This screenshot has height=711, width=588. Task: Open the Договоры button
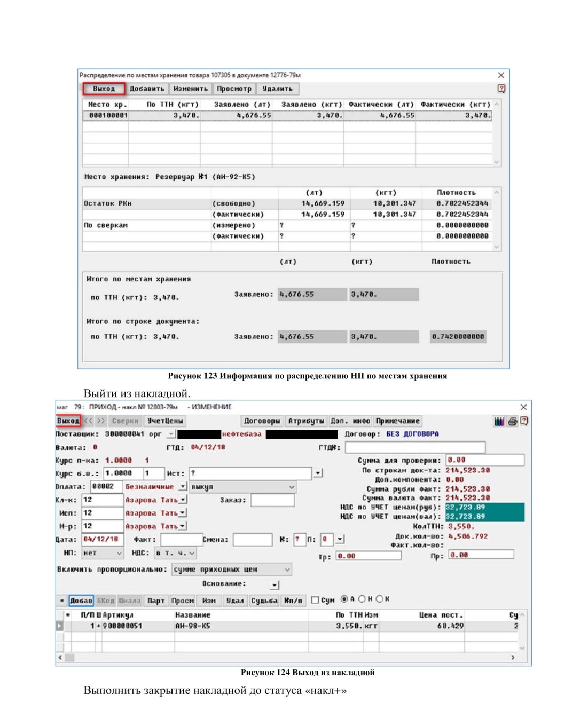(x=262, y=421)
